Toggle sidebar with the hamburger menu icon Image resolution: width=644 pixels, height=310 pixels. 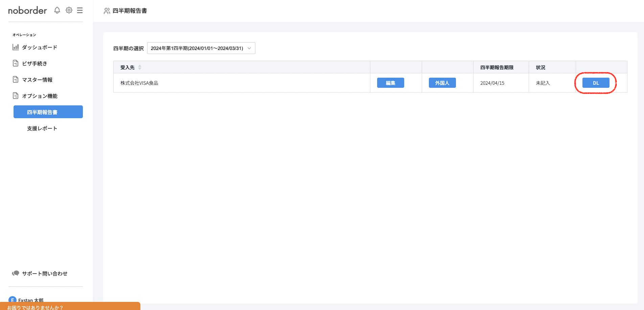(x=80, y=10)
